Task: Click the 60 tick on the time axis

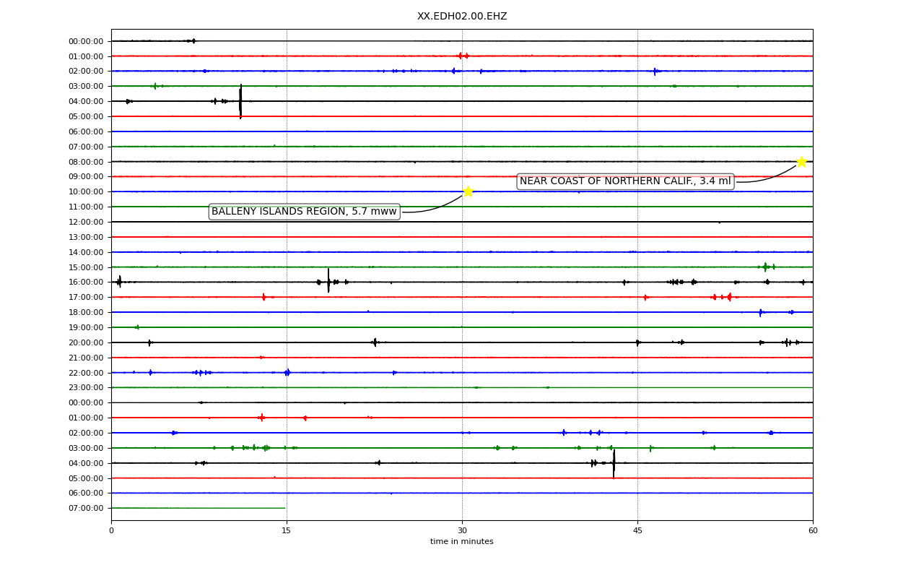Action: (x=813, y=531)
